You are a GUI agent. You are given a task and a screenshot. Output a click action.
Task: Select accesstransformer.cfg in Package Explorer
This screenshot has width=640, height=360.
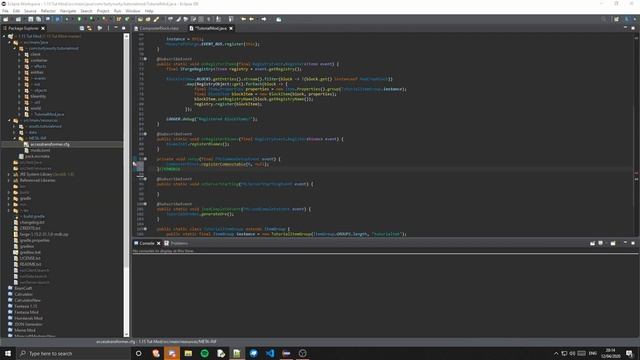point(50,144)
